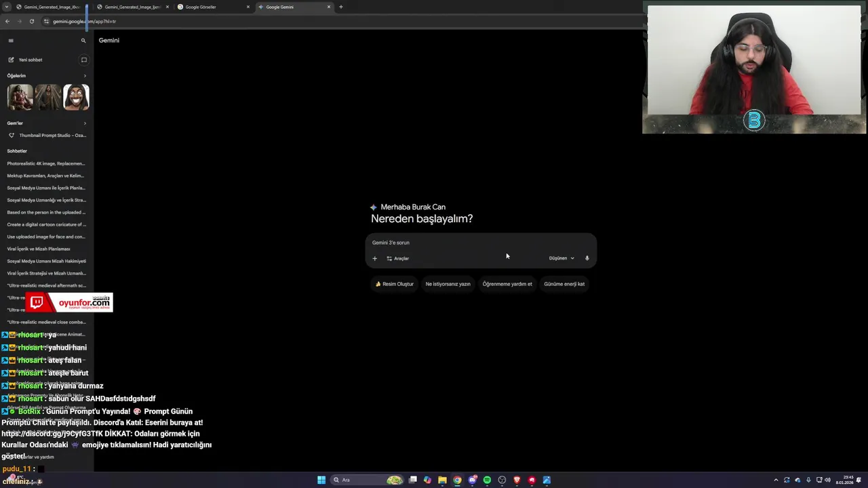Open chat 'Mektup Kavramları, Araçları ve Kelim...'
This screenshot has width=868, height=488.
[x=46, y=176]
